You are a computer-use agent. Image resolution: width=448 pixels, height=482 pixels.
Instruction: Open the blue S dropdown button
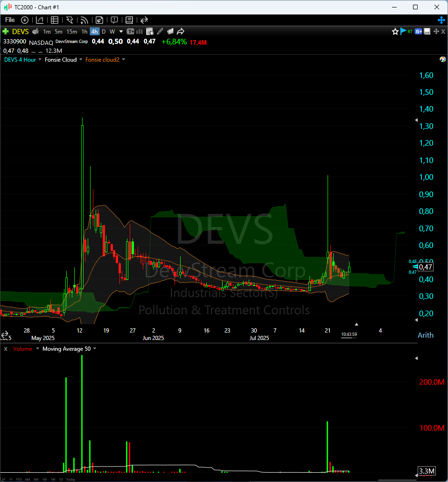pyautogui.click(x=418, y=31)
